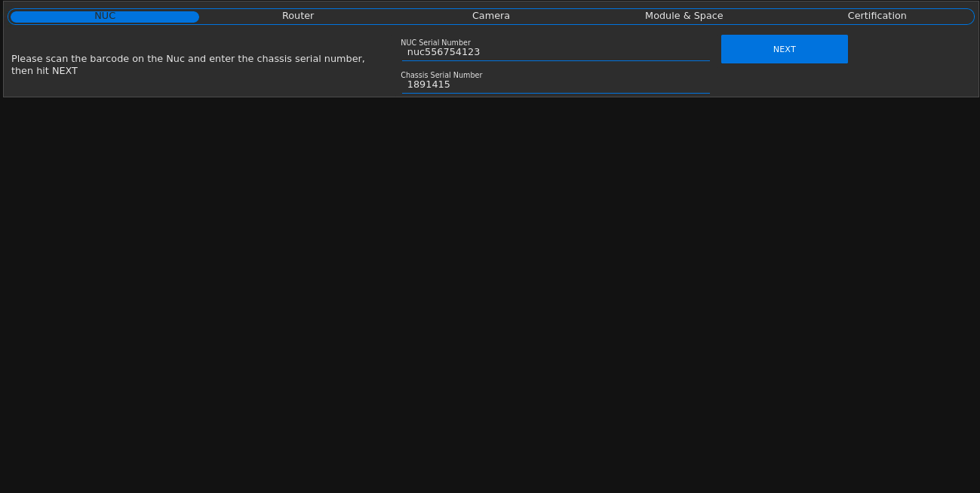This screenshot has width=980, height=493.
Task: Focus the NUC Serial Number field
Action: pos(555,52)
